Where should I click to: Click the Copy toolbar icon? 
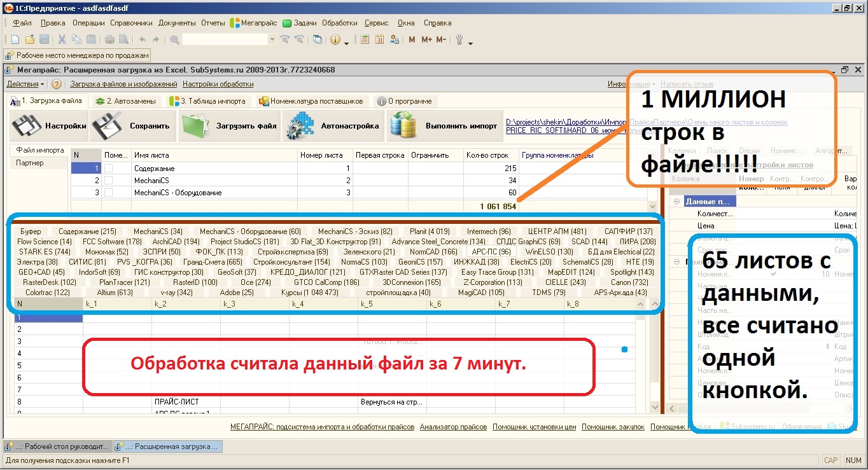coord(77,39)
